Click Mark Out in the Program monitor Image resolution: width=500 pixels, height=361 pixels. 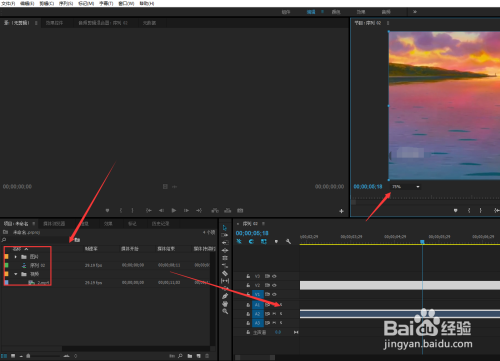pos(481,210)
